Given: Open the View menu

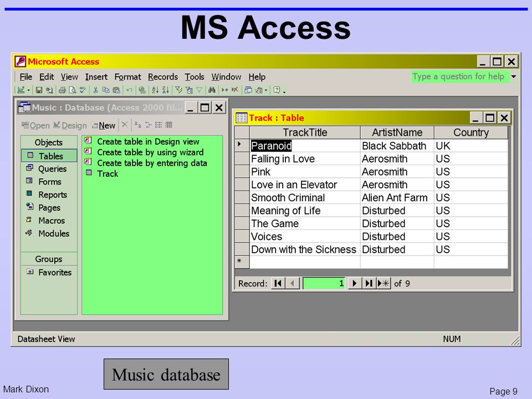Looking at the screenshot, I should click(69, 77).
